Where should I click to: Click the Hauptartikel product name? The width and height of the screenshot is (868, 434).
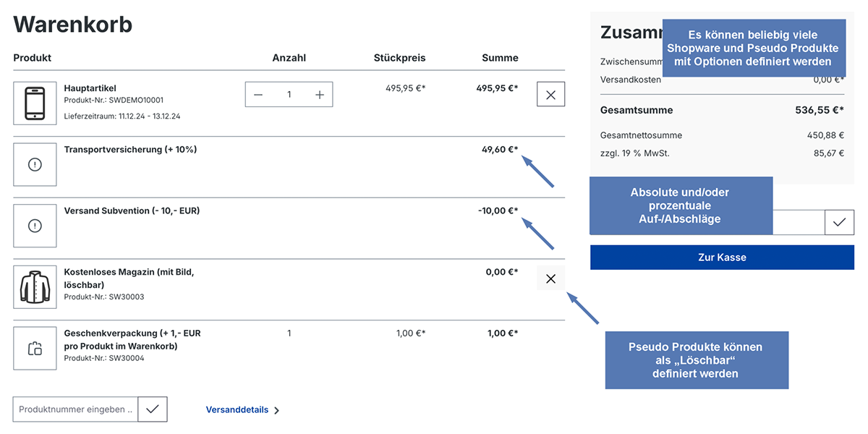click(x=90, y=88)
